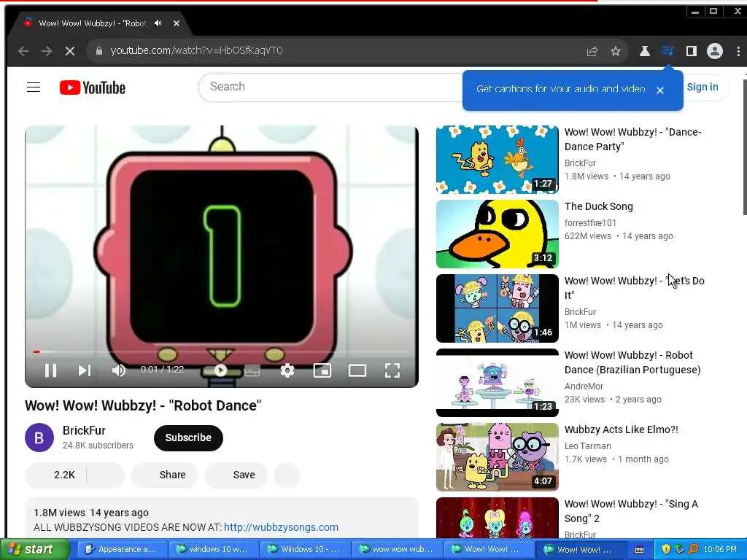Screen dimensions: 747x560
Task: Switch to 'Windows 10 - ...' taskbar item
Action: tap(304, 550)
